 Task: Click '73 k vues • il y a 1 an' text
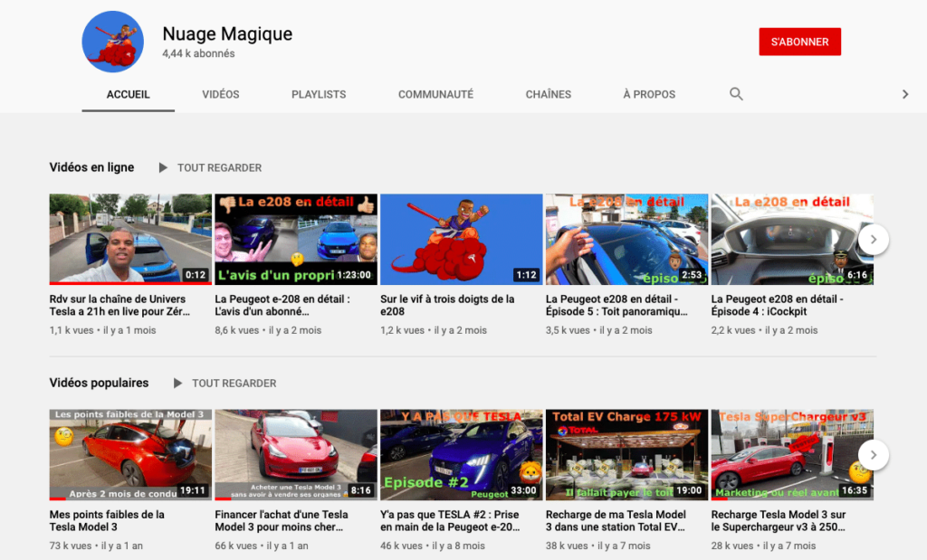tap(96, 546)
